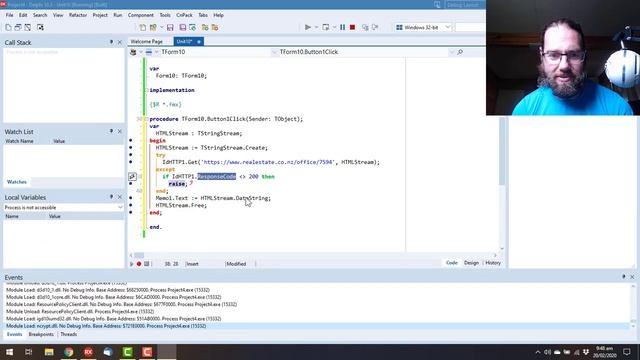
Task: Expand the TForm10.Button1Click method dropdown
Action: pyautogui.click(x=451, y=52)
